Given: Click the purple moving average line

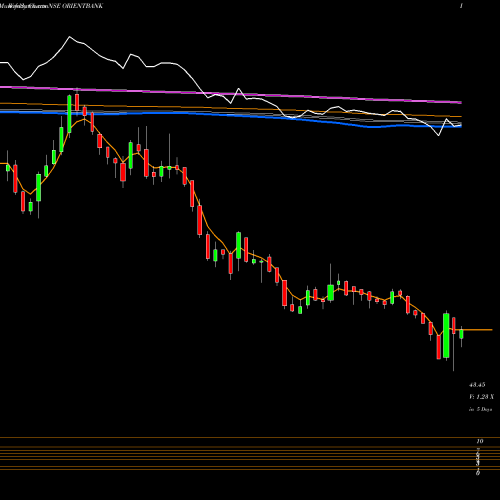Looking at the screenshot, I should [x=231, y=94].
